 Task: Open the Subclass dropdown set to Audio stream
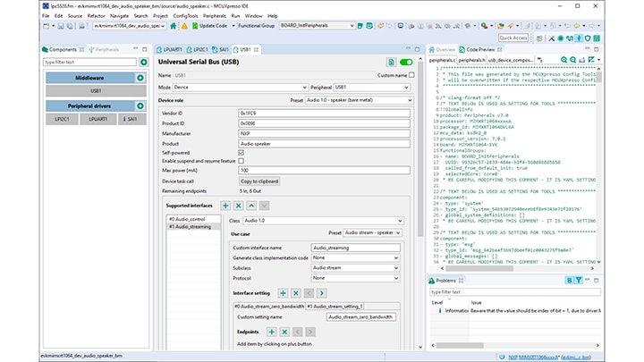tap(355, 267)
